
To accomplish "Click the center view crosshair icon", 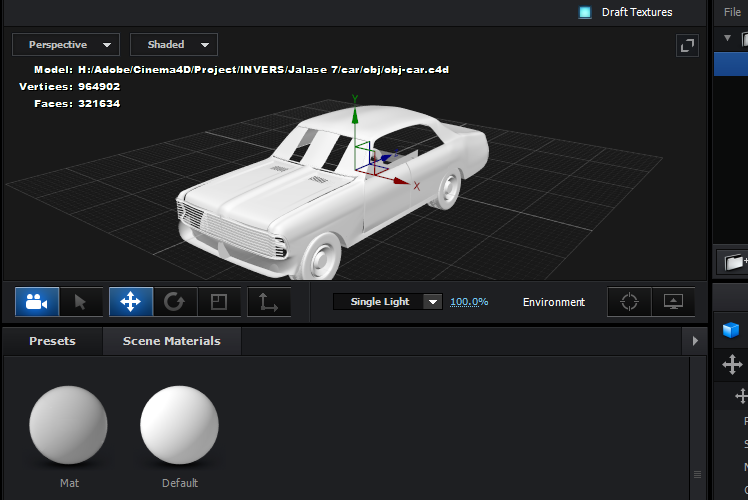I will point(629,302).
